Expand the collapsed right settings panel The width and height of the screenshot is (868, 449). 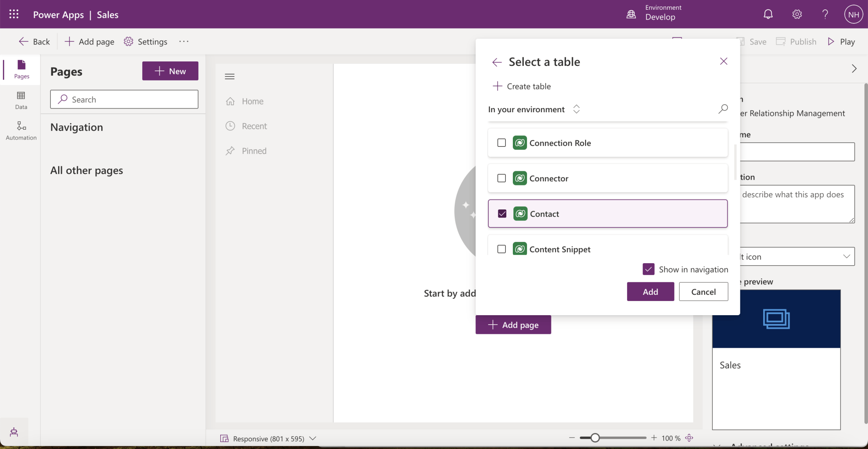[854, 68]
